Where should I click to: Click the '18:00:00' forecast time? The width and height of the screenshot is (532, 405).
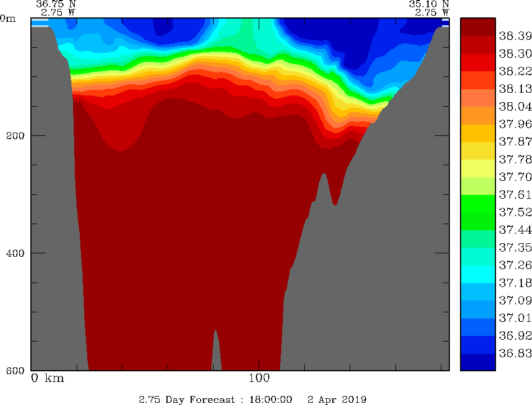(270, 399)
